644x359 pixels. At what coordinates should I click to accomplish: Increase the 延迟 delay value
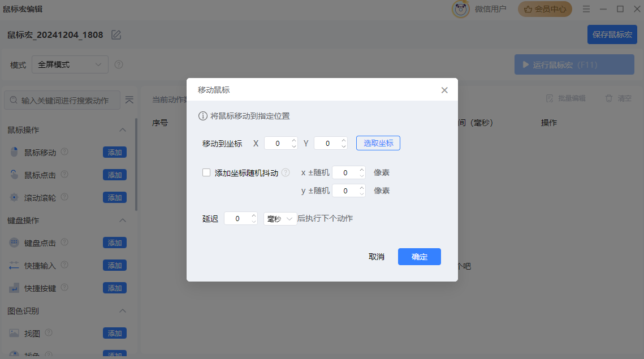[x=254, y=215]
